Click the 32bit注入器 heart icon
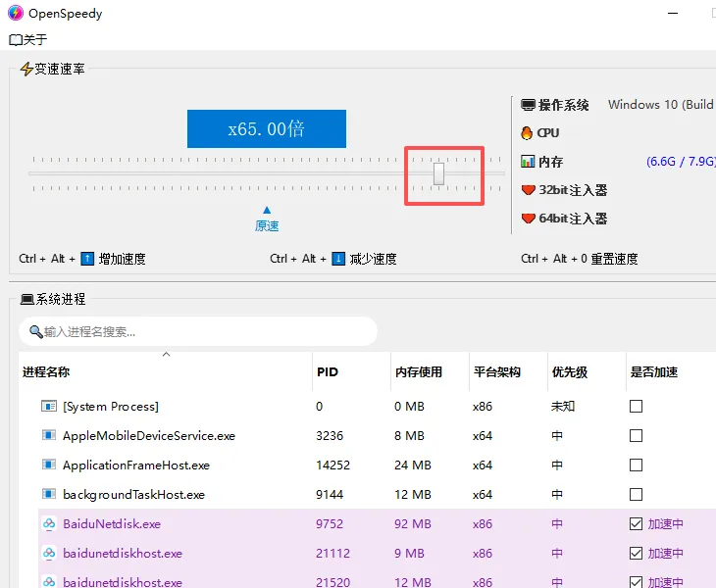Screen dimensions: 716x588 click(x=529, y=190)
